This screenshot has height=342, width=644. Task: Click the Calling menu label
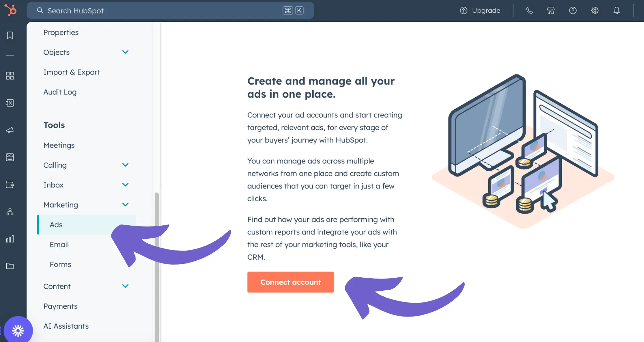pos(55,165)
